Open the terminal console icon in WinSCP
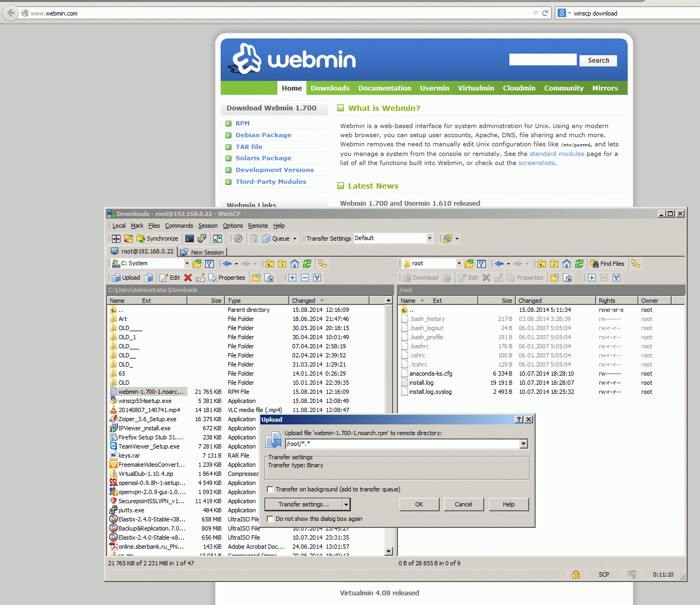This screenshot has height=605, width=700. pos(190,238)
